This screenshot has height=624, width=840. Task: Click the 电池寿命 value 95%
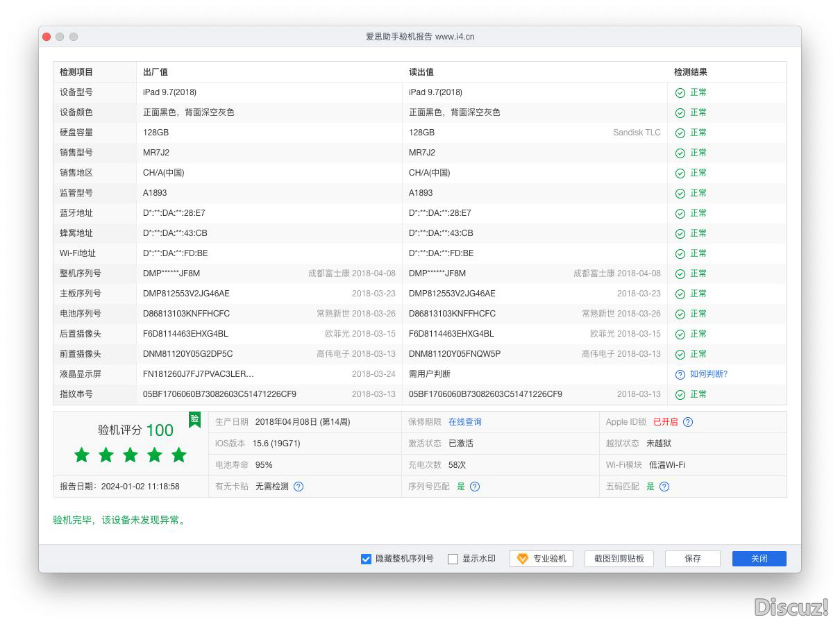(x=264, y=465)
